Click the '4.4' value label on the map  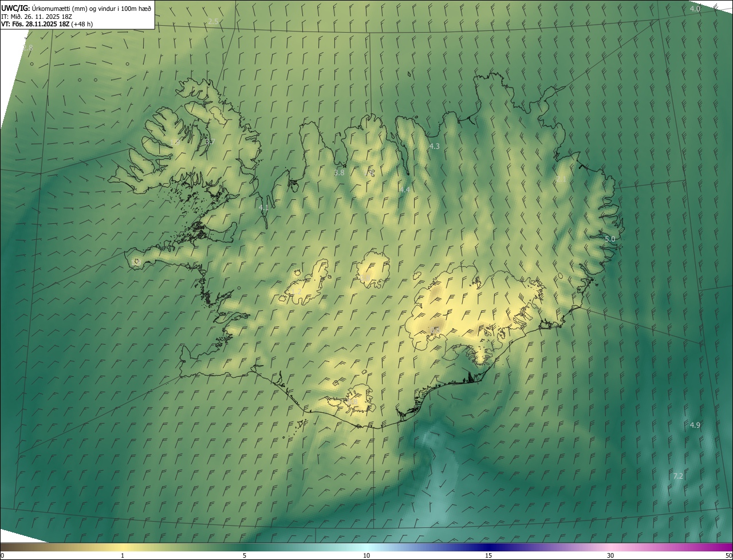405,190
